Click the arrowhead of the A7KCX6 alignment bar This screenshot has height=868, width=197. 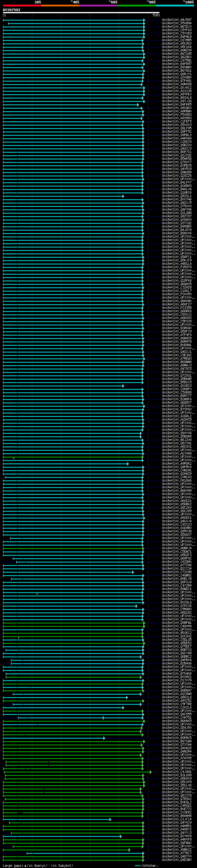(136, 606)
